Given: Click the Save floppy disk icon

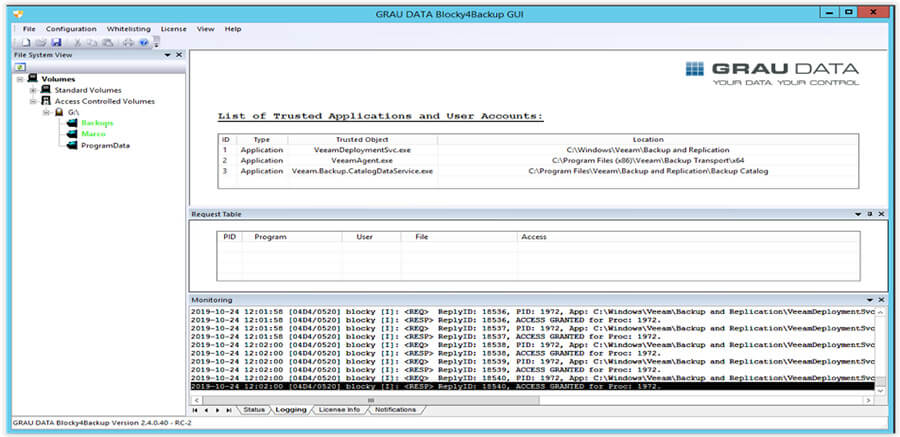Looking at the screenshot, I should click(x=56, y=42).
